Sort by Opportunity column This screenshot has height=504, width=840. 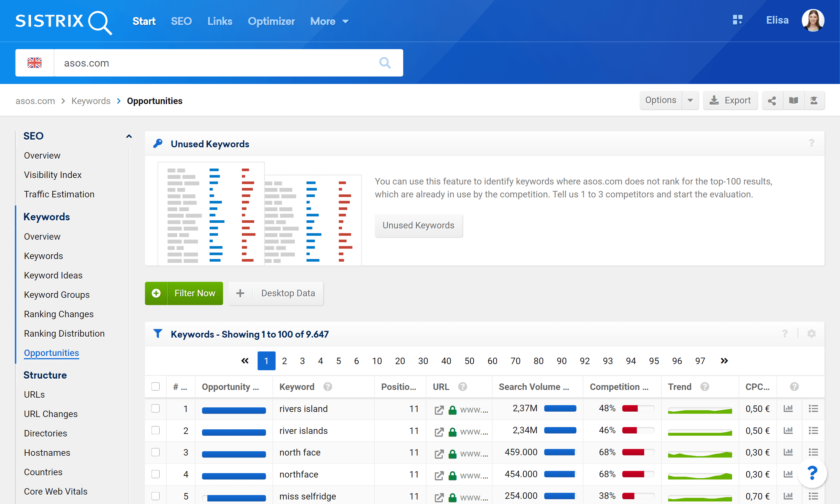point(230,387)
